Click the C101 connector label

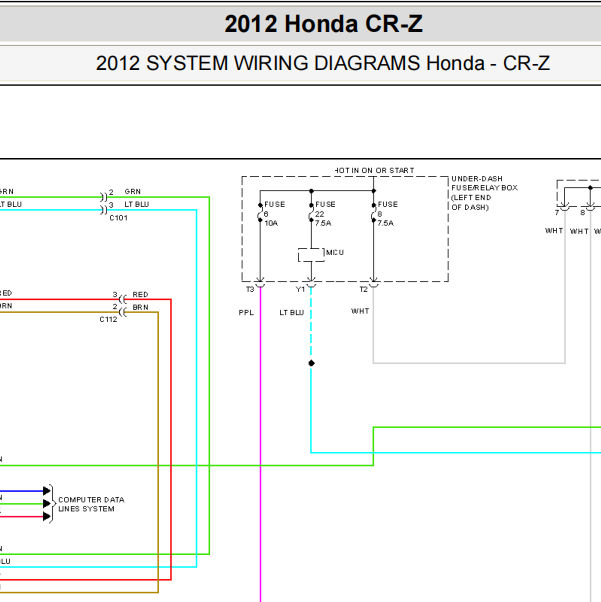click(118, 218)
